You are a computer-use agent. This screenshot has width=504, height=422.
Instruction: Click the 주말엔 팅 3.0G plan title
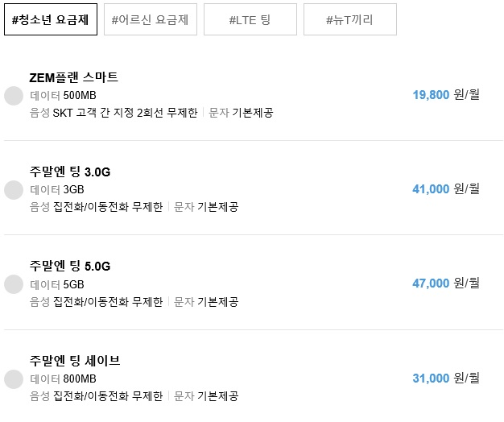tap(70, 172)
